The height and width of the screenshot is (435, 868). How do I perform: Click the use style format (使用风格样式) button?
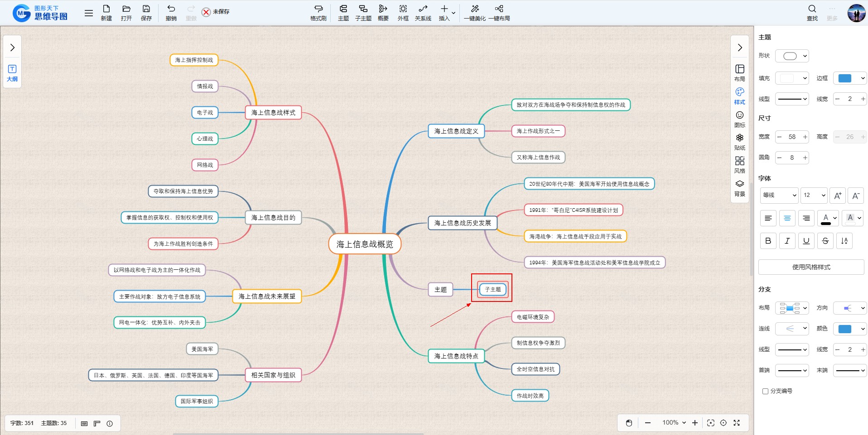tap(811, 267)
